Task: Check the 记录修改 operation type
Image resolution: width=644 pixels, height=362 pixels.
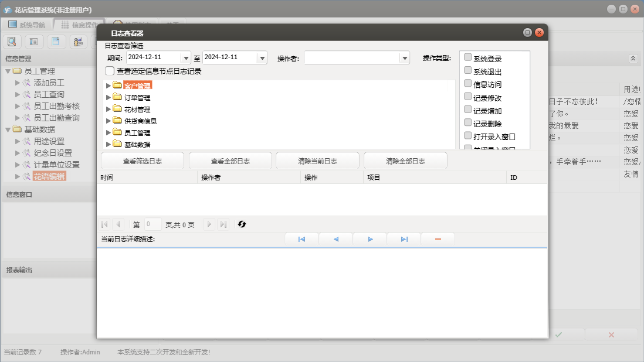Action: point(468,97)
